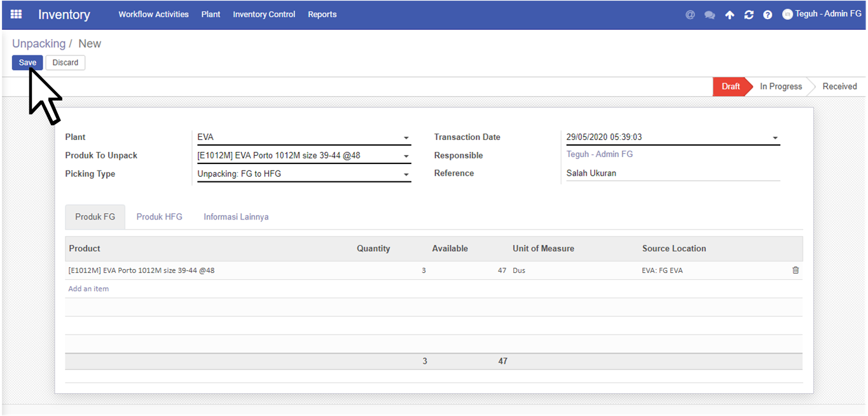Open the help question mark icon
This screenshot has height=416, width=868.
pos(768,15)
